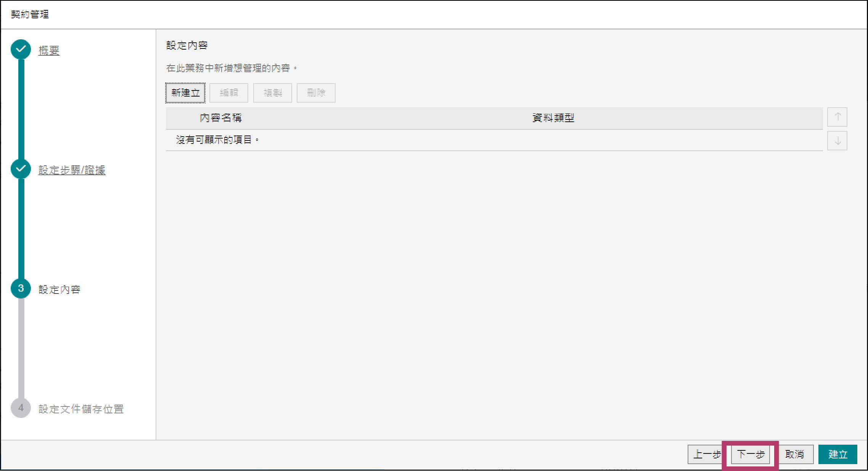Click the 資料類型 column header

(x=553, y=118)
